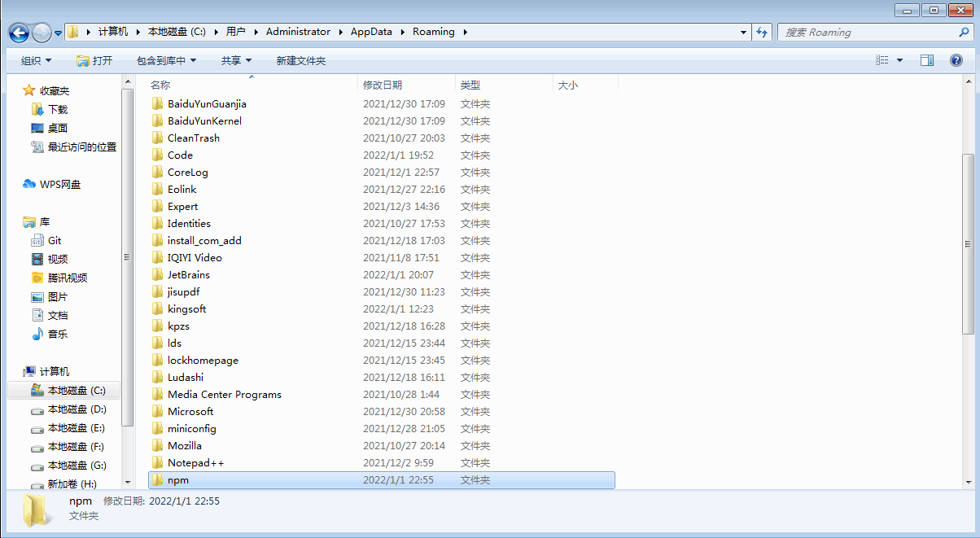980x538 pixels.
Task: Open the 图片 library
Action: tap(58, 297)
